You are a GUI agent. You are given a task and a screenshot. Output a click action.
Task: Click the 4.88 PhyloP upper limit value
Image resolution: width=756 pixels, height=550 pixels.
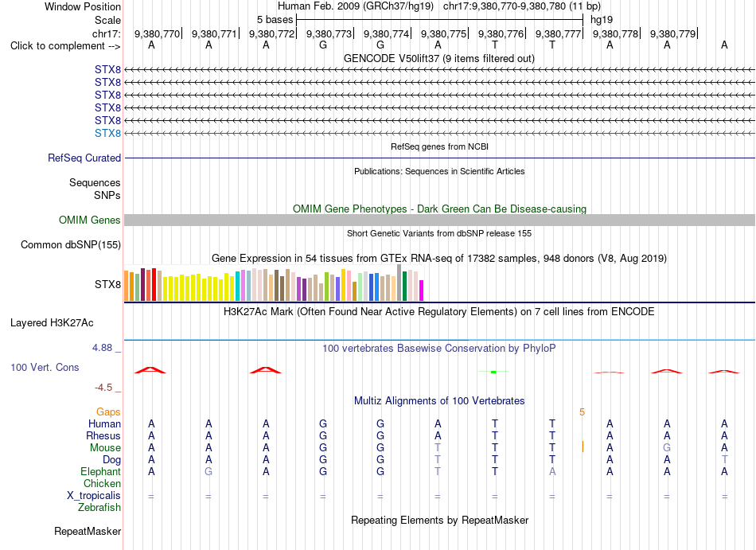102,348
